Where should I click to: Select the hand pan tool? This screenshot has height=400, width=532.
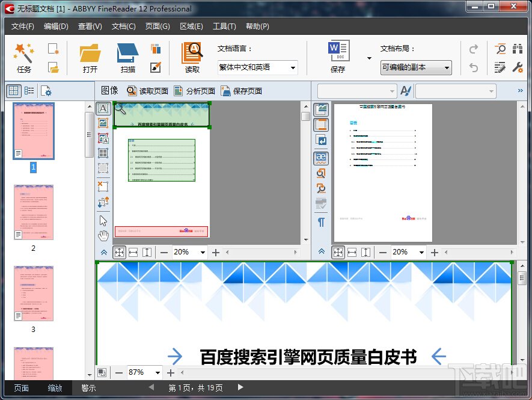click(103, 236)
